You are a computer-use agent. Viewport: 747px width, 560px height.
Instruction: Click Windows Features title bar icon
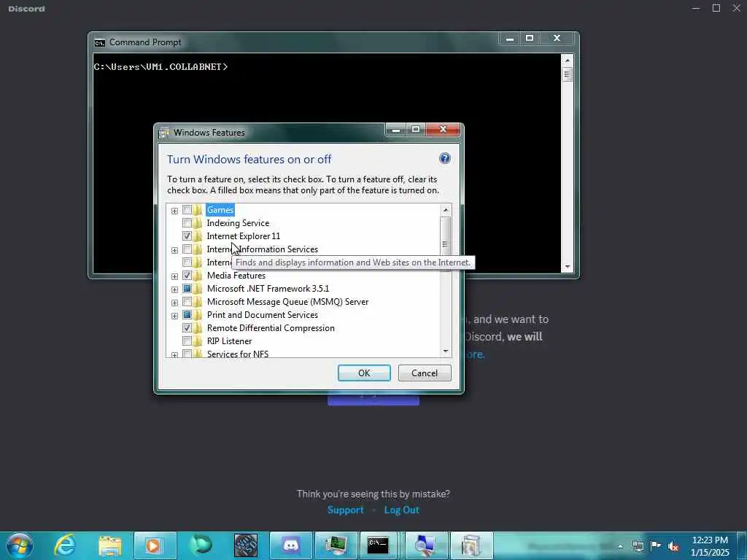(x=163, y=133)
